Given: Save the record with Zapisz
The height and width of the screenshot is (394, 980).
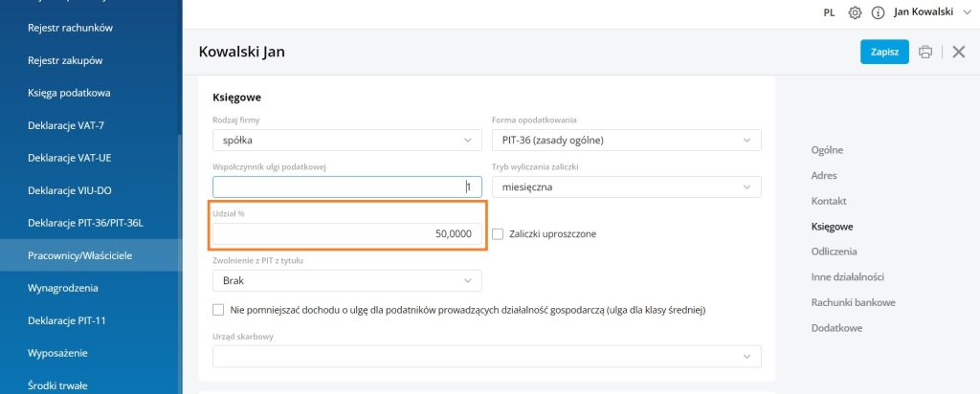Looking at the screenshot, I should click(884, 52).
